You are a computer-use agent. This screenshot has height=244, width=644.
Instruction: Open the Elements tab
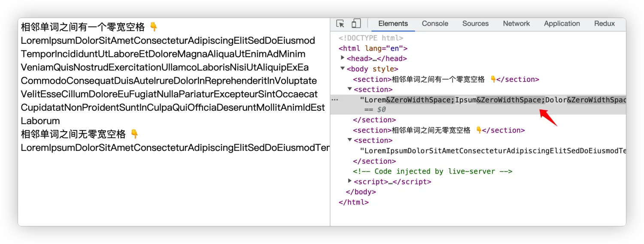pyautogui.click(x=393, y=24)
